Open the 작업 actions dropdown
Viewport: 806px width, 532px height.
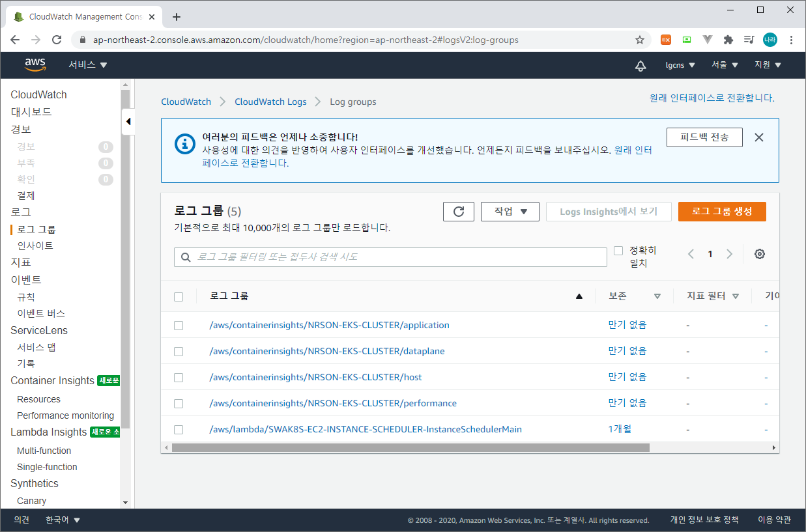pyautogui.click(x=510, y=212)
